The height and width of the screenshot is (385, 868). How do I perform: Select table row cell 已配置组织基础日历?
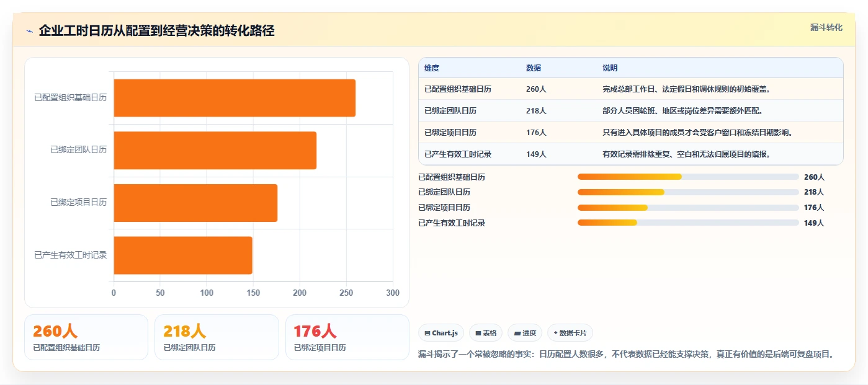click(x=458, y=89)
